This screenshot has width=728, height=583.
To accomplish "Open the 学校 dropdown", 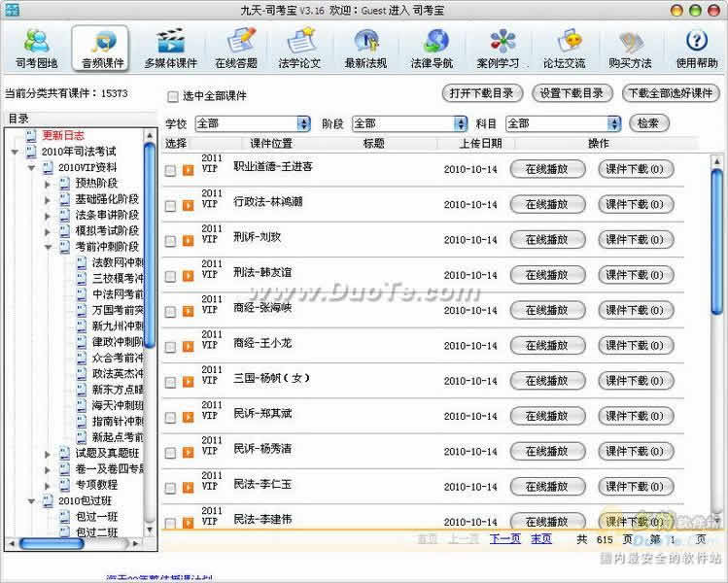I will click(x=253, y=123).
